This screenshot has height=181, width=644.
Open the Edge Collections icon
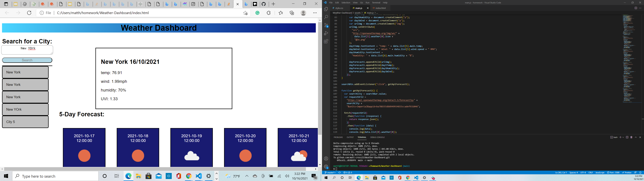click(292, 13)
